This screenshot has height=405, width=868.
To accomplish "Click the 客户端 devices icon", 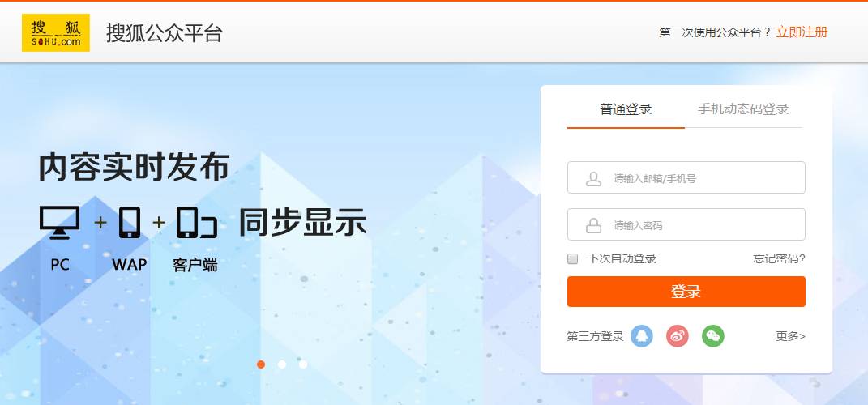I will (196, 222).
